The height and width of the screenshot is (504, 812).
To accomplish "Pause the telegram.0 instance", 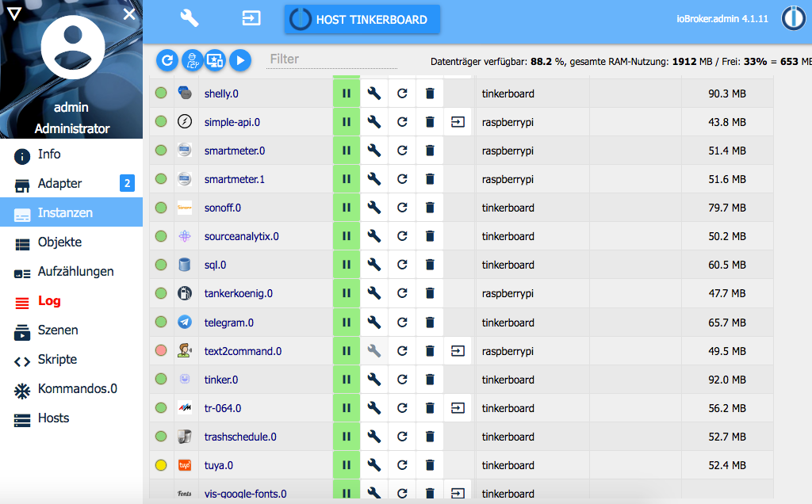I will (347, 323).
